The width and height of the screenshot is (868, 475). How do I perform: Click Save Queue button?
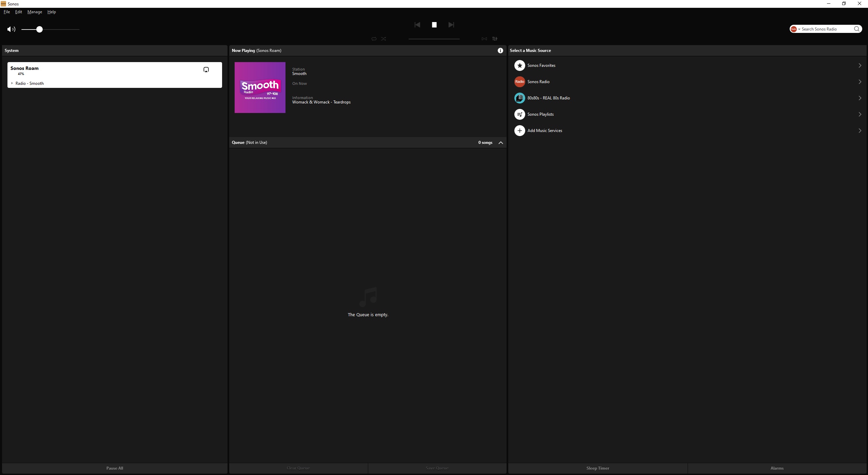point(437,468)
